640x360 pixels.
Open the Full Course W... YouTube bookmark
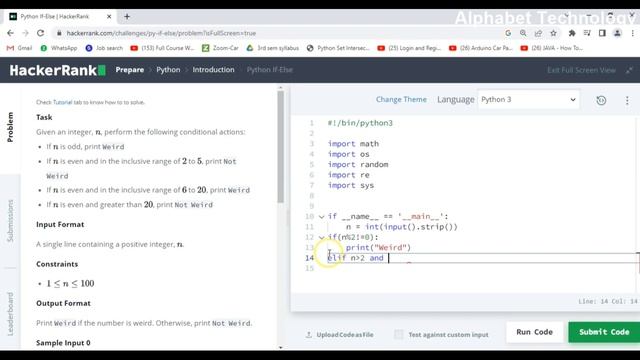[x=162, y=48]
